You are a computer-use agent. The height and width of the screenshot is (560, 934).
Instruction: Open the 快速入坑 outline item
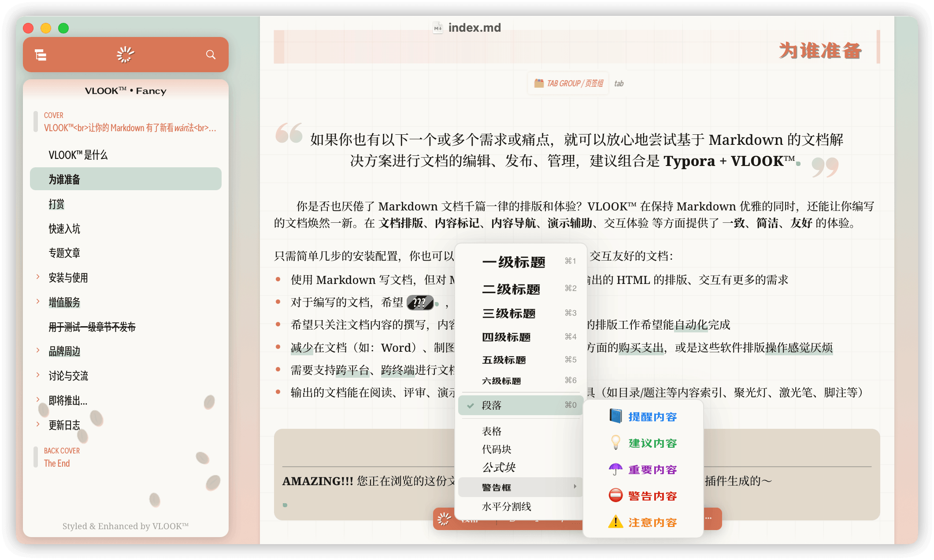click(126, 228)
